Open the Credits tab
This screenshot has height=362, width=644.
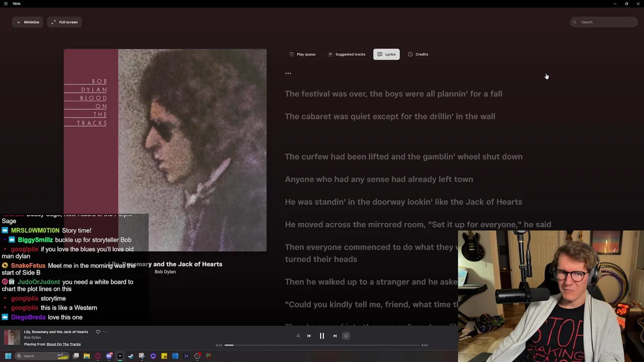(x=418, y=54)
